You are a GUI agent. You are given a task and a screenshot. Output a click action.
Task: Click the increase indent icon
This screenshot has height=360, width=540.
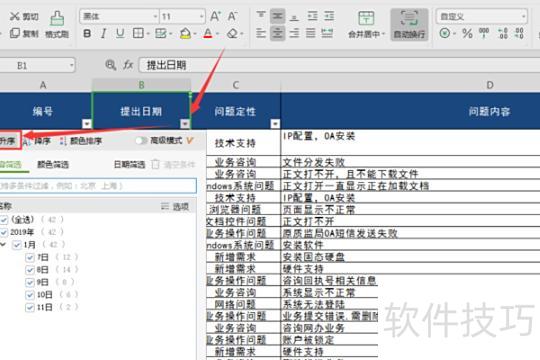click(x=329, y=16)
